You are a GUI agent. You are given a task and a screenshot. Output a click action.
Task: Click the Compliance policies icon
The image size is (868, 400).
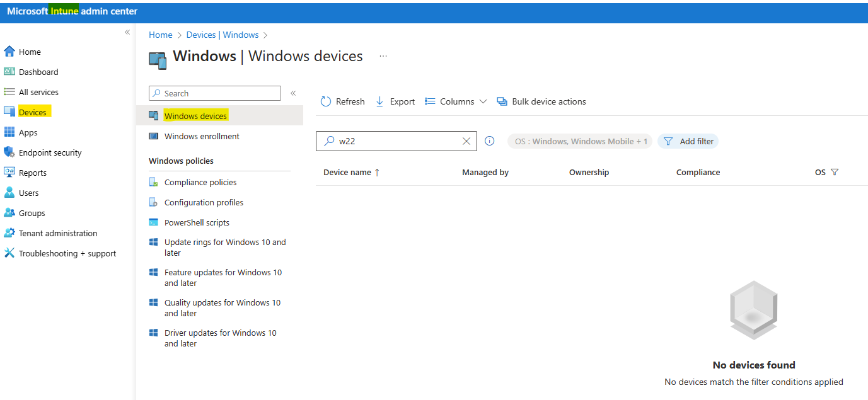coord(153,182)
